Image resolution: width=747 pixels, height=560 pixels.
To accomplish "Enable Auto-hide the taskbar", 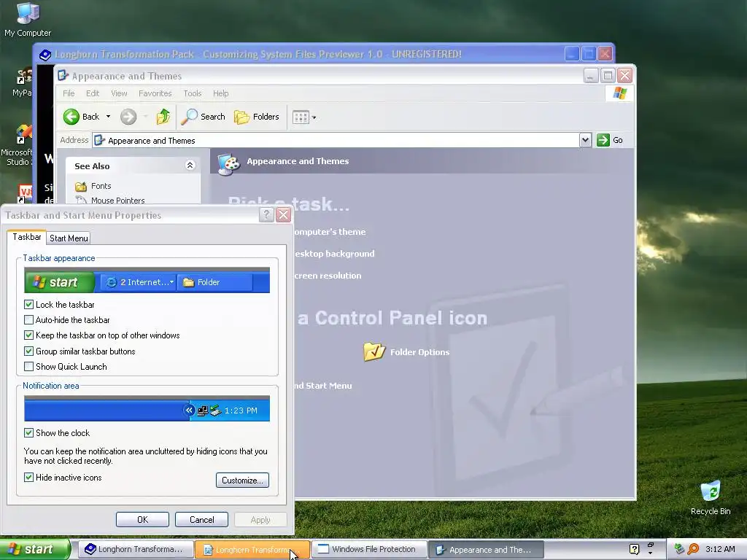I will tap(28, 319).
